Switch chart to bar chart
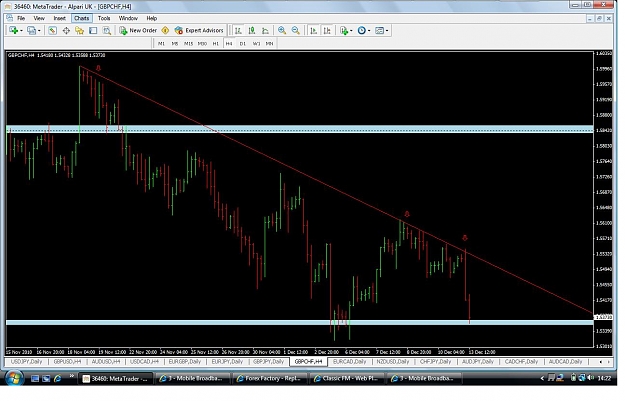 (238, 31)
